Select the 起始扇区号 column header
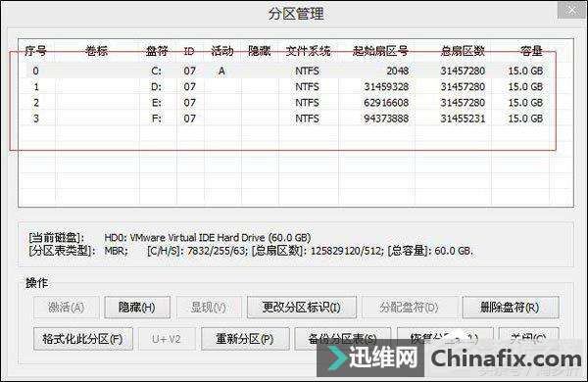Screen dimensions: 588x382 pyautogui.click(x=380, y=51)
